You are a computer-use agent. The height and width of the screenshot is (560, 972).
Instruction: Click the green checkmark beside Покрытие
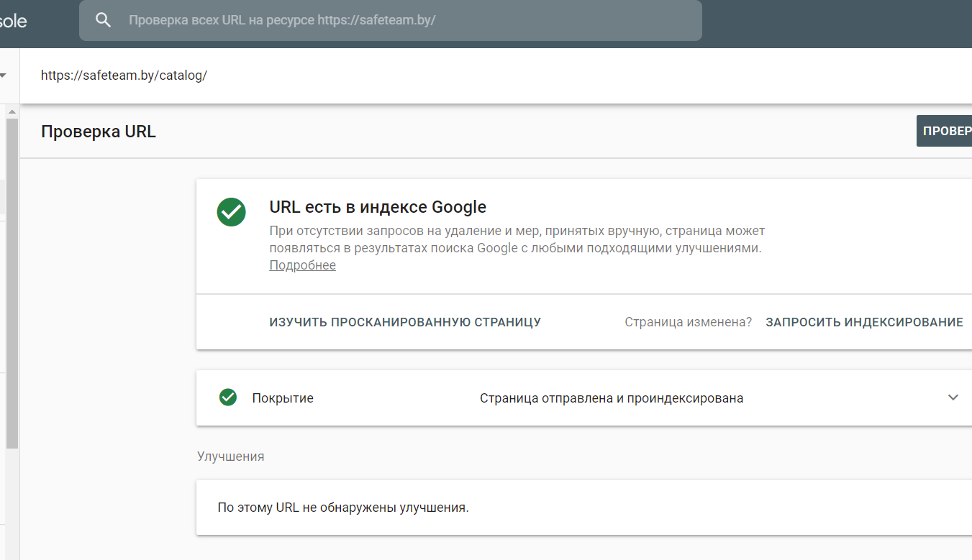click(228, 398)
